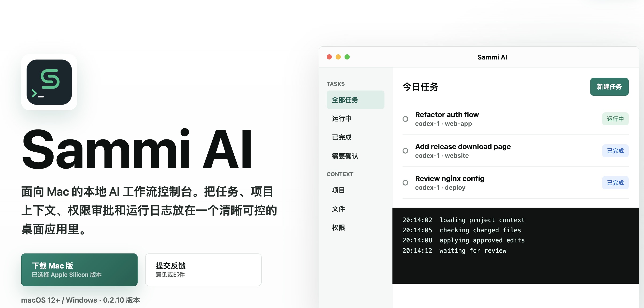
Task: Click the large Sammi AI headline
Action: 137,149
